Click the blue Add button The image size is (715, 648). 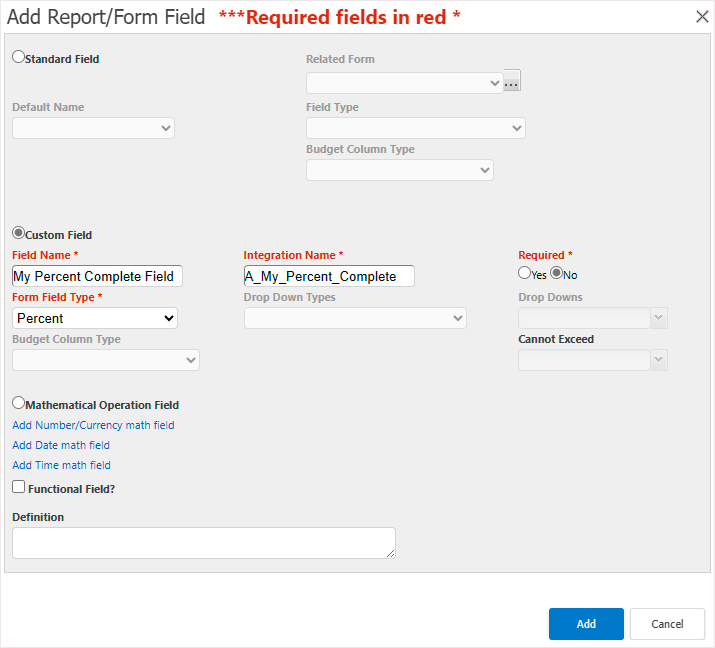586,624
